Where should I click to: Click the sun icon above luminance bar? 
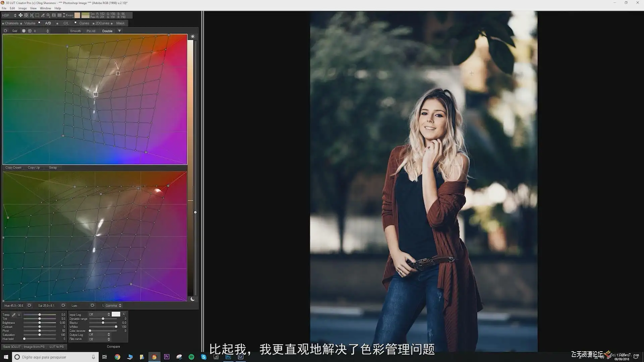point(193,37)
